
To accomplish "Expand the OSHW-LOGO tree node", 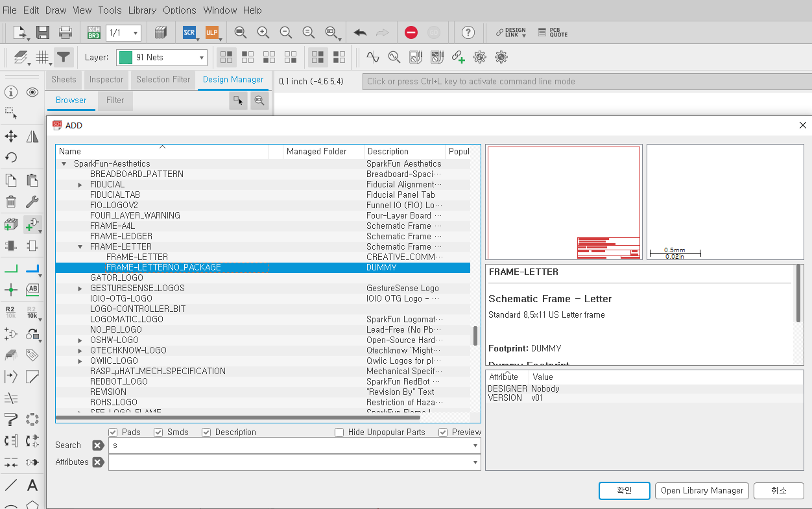I will click(x=80, y=340).
